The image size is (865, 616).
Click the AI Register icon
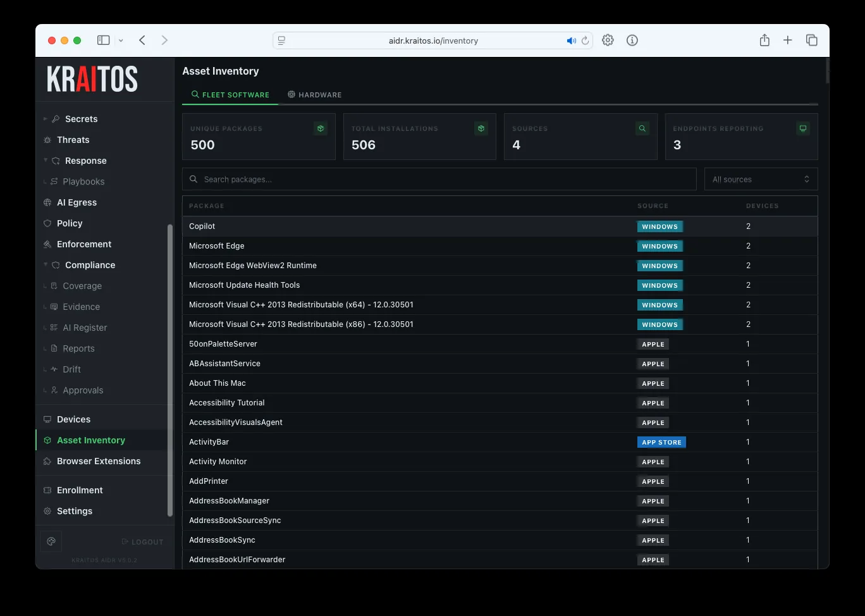[x=54, y=328]
